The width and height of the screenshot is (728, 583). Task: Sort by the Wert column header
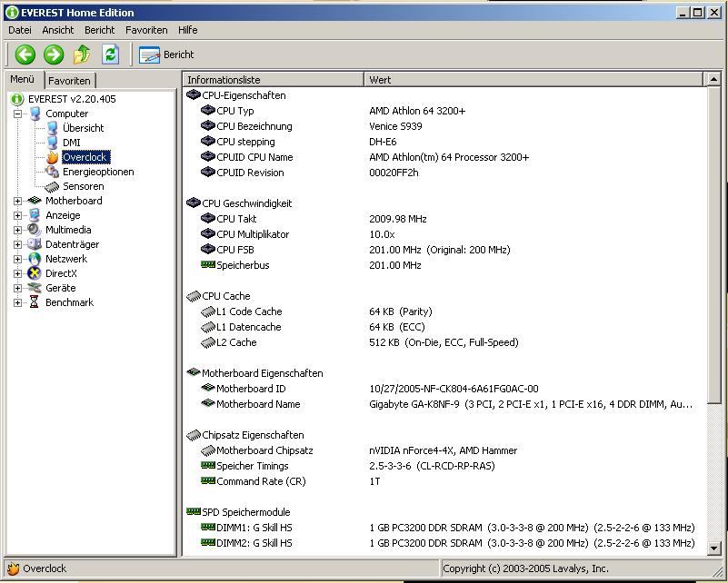tap(534, 80)
